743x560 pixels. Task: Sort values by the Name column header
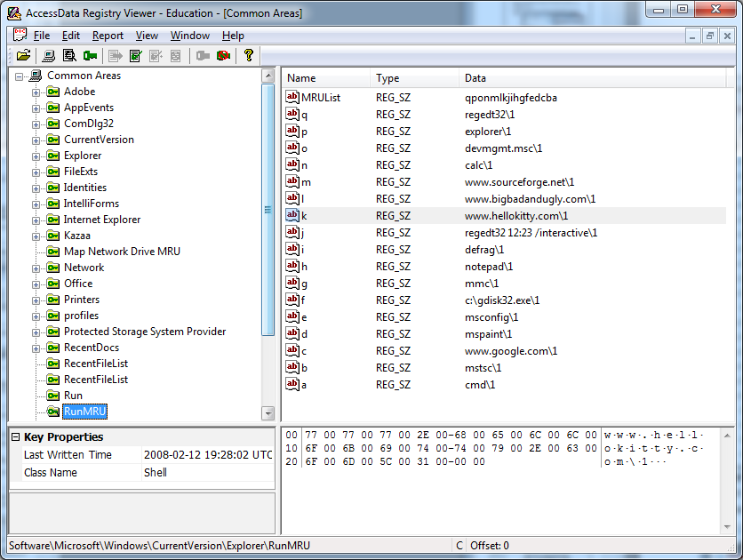326,78
